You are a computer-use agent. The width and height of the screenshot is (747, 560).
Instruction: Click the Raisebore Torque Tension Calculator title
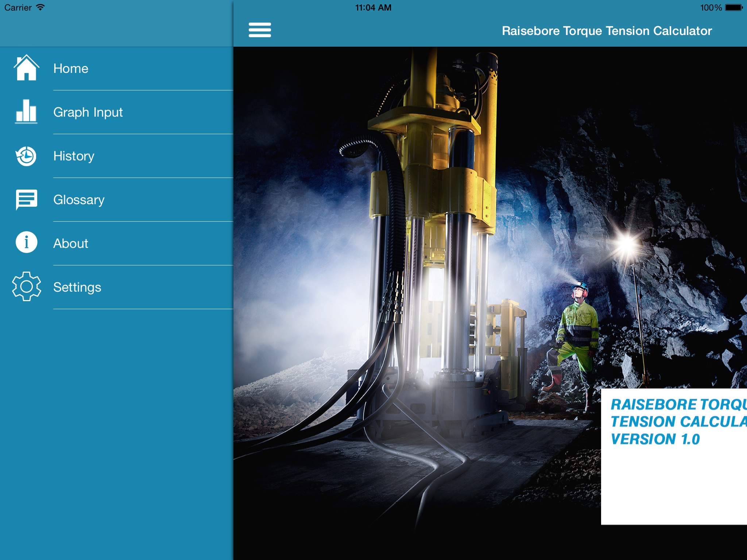(x=607, y=31)
